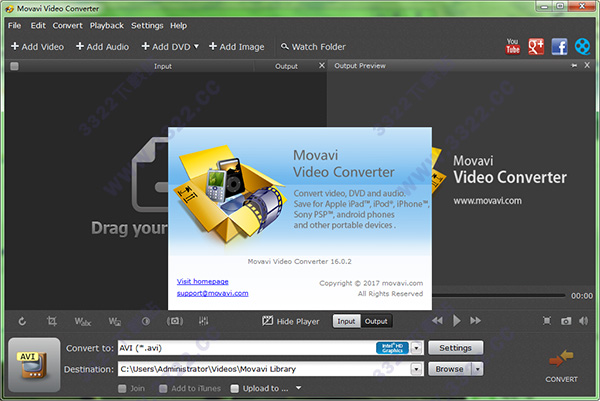Switch player to Input view
The height and width of the screenshot is (401, 600).
click(x=346, y=321)
